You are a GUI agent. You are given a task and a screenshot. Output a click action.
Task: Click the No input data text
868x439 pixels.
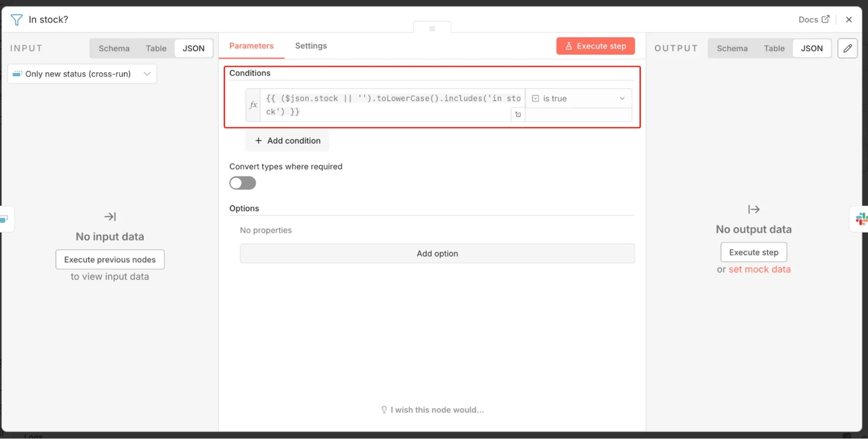point(110,237)
